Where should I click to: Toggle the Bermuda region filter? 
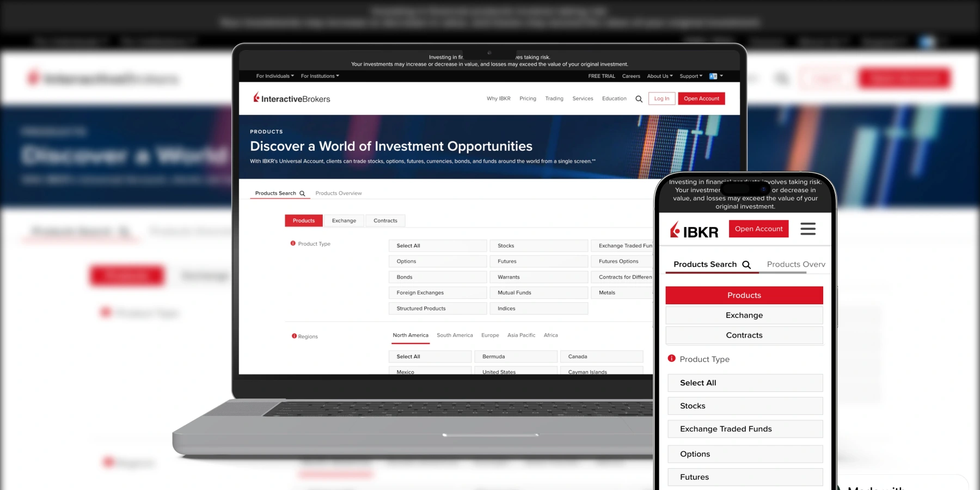coord(515,356)
